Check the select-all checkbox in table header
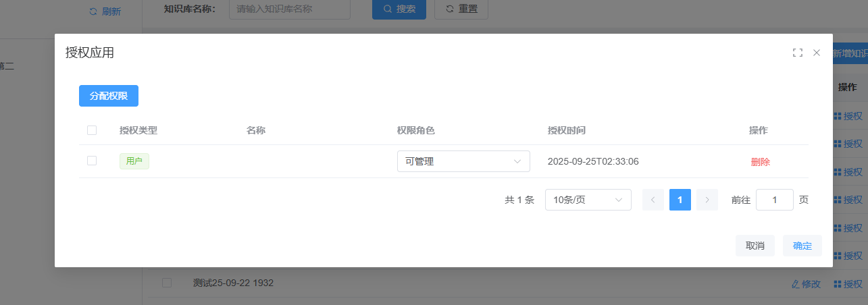 coord(92,130)
